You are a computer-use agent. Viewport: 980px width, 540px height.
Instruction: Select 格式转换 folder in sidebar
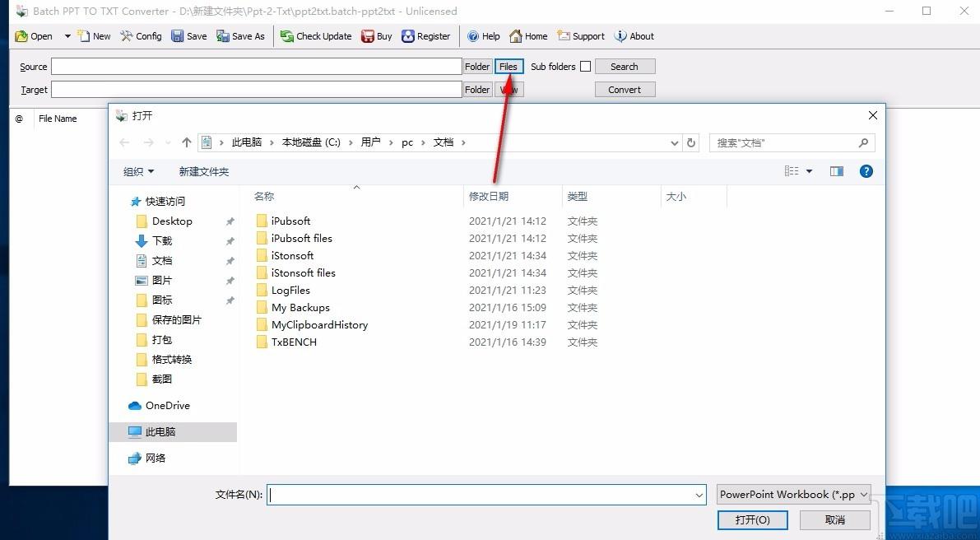click(x=172, y=360)
